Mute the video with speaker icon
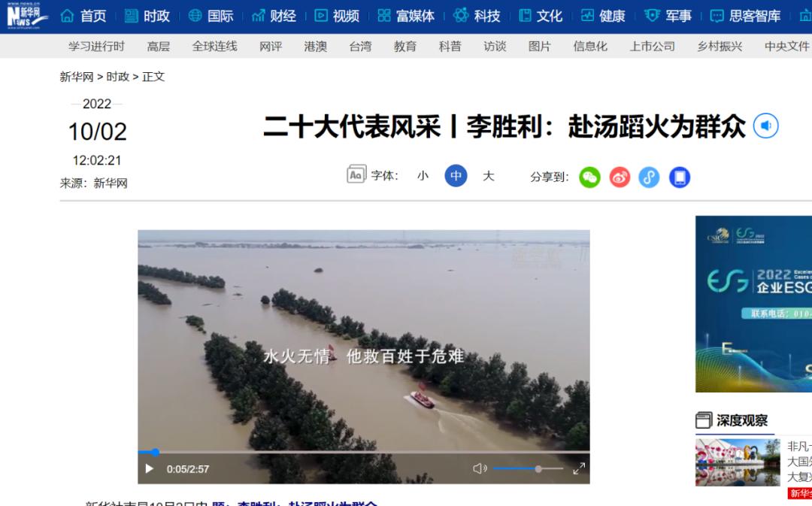 point(480,468)
